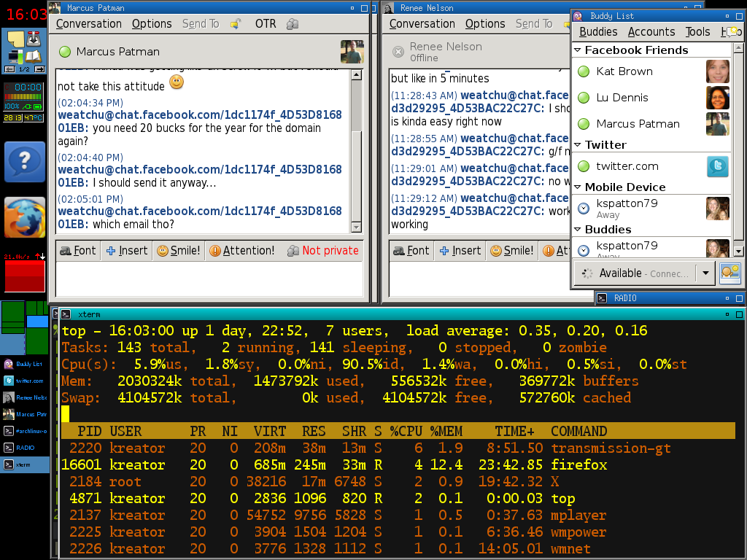This screenshot has height=560, width=747.
Task: Click the blue question mark help icon
Action: click(x=25, y=162)
